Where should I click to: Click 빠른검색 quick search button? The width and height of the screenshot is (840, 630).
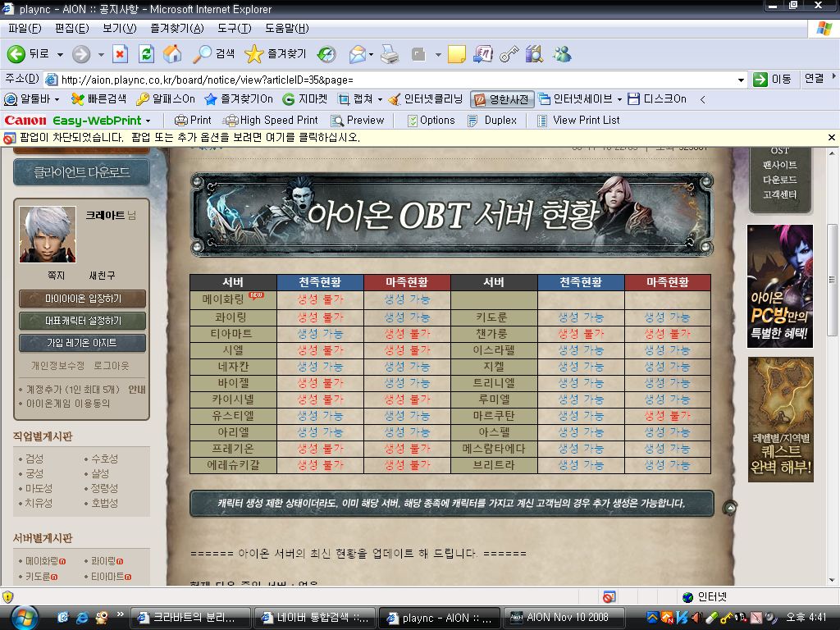(x=99, y=99)
